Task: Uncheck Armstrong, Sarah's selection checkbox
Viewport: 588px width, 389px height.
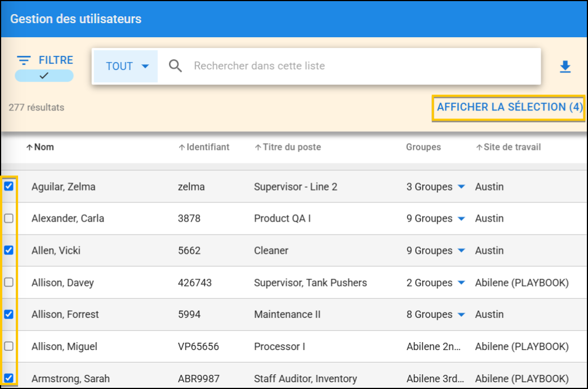Action: (x=8, y=378)
